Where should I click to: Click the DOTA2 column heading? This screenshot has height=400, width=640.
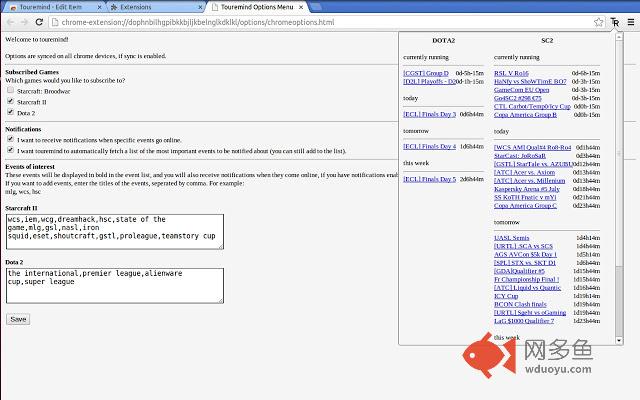pyautogui.click(x=443, y=40)
